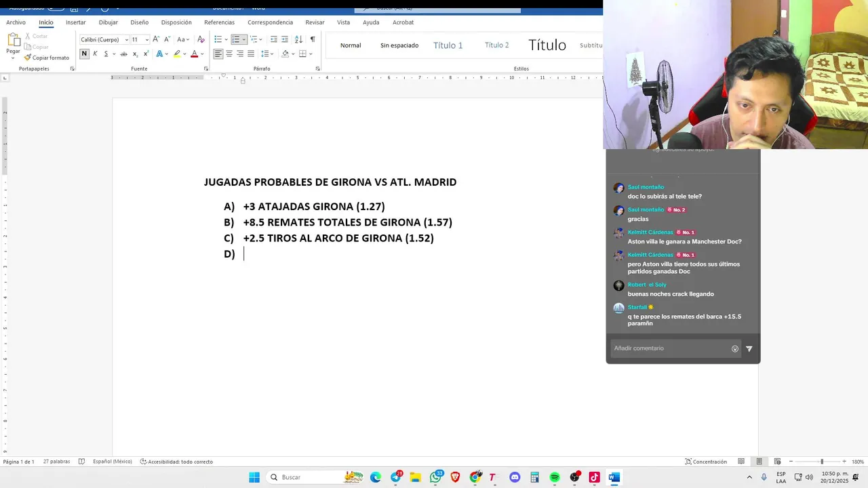The image size is (868, 488).
Task: Justify paragraph text
Action: click(251, 54)
